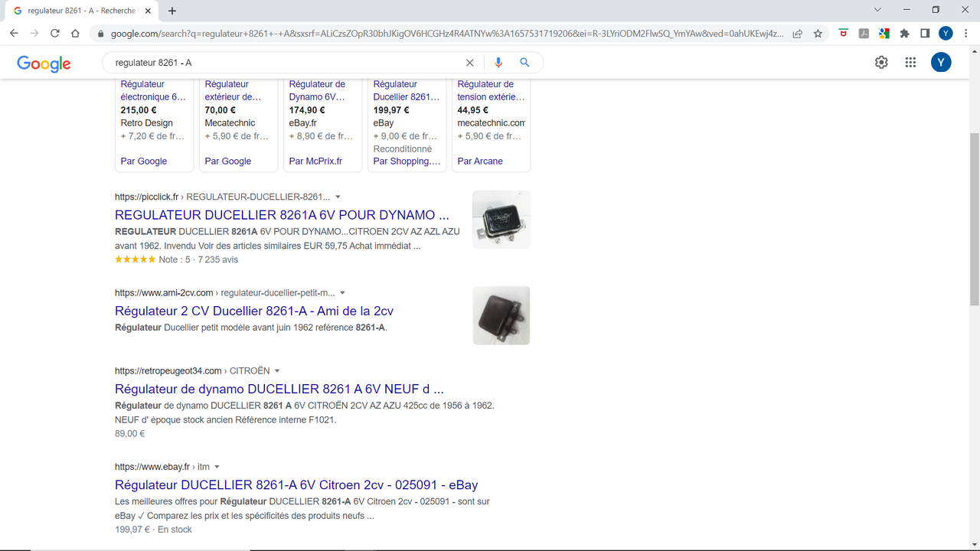Open REGULATEUR DUCELLIER 8261A 6V POUR DYNAMO result
980x551 pixels.
click(x=282, y=215)
